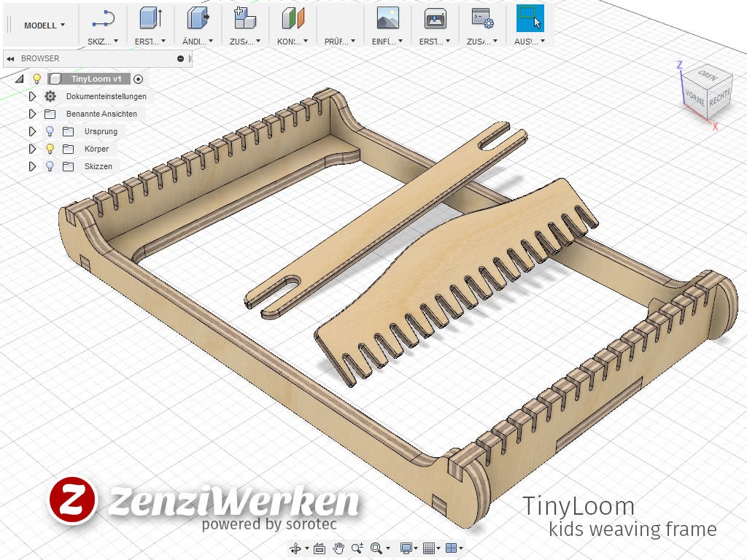Collapse the BROWSER panel with arrows

click(x=10, y=58)
